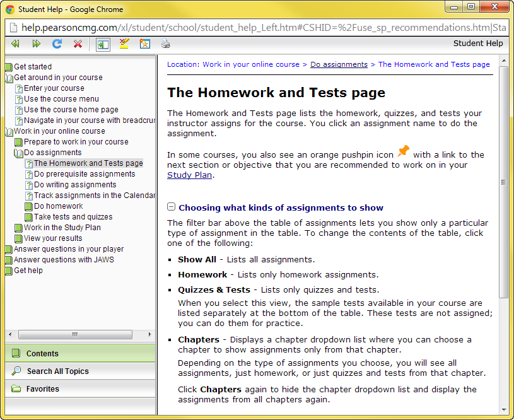
Task: Go forward with the double-arrow Forward icon
Action: click(x=37, y=44)
